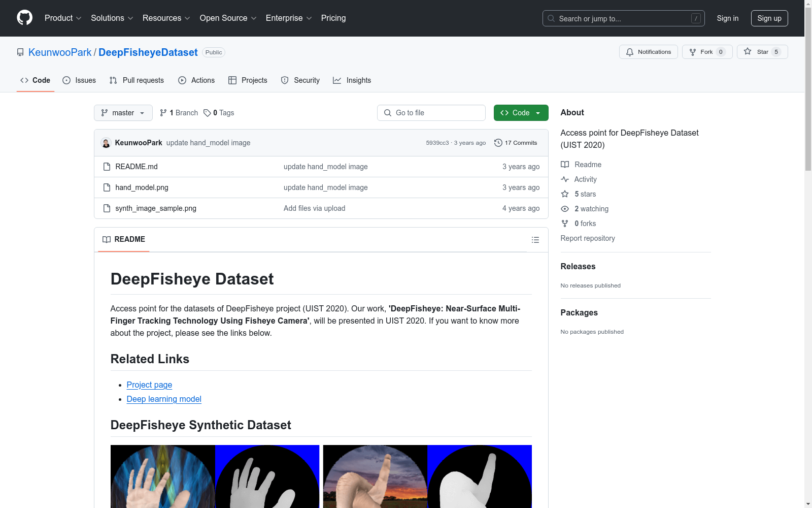The image size is (812, 508).
Task: Go to the Security tab
Action: tap(300, 80)
